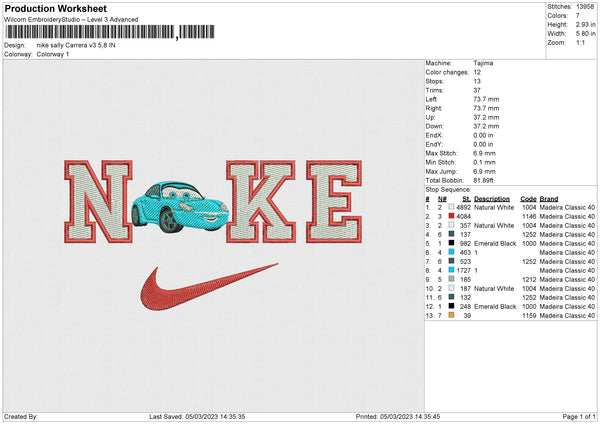Click stitch count 523 in stop 7

465,261
